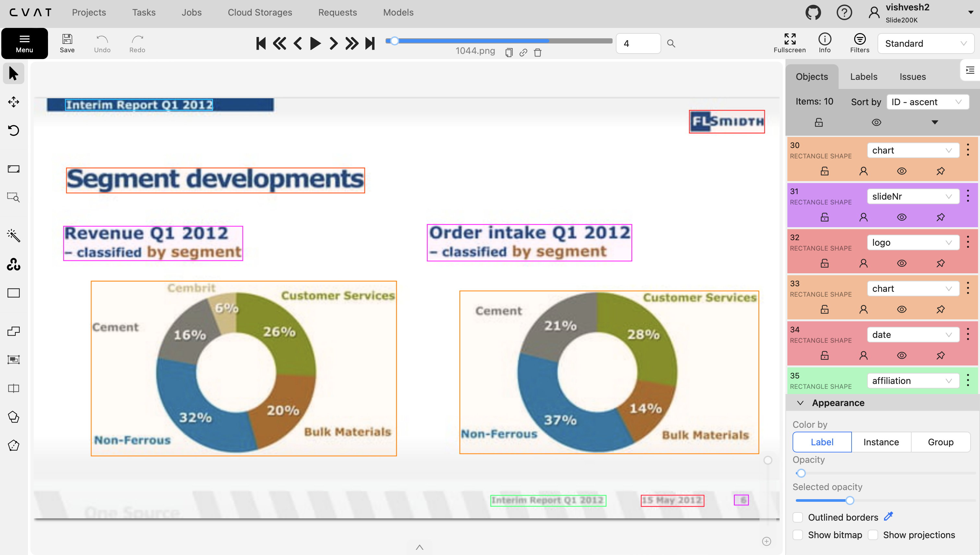Go to the next frame

click(333, 43)
